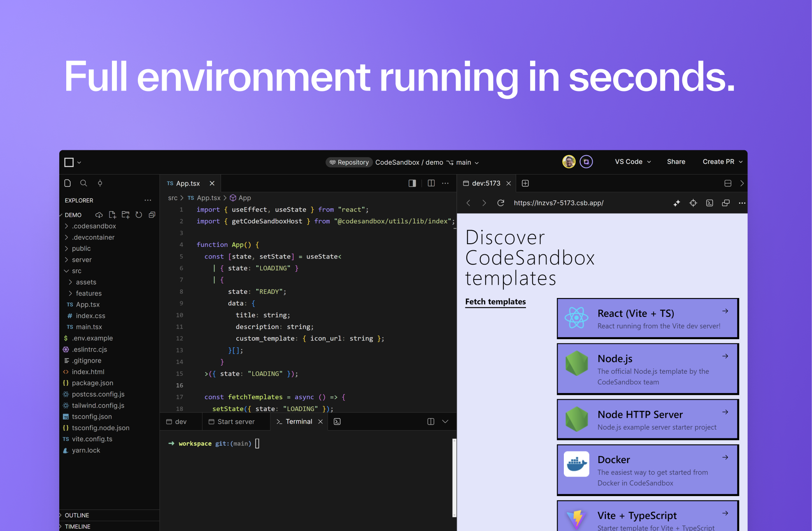Open the Docker template card
812x531 pixels.
pos(648,470)
